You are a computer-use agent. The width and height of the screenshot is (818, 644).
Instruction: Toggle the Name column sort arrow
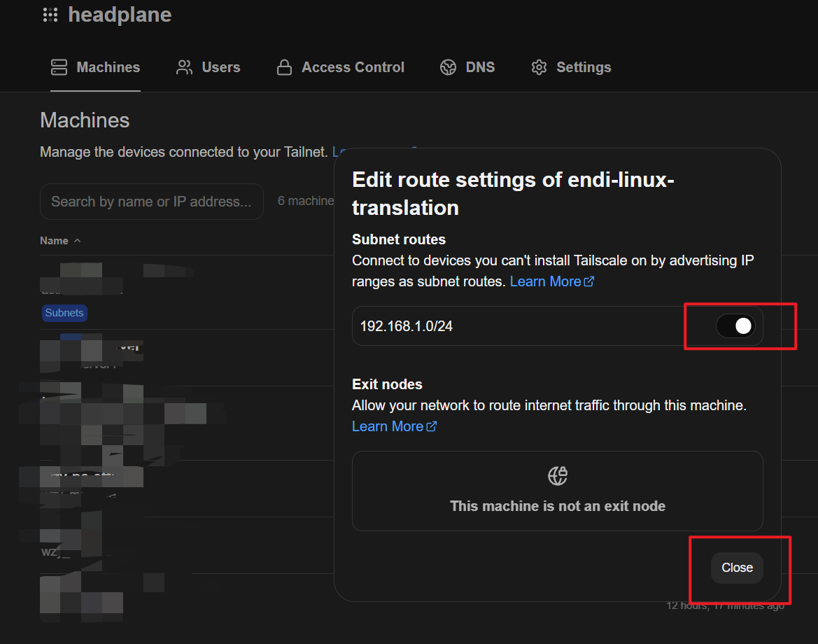click(x=77, y=241)
